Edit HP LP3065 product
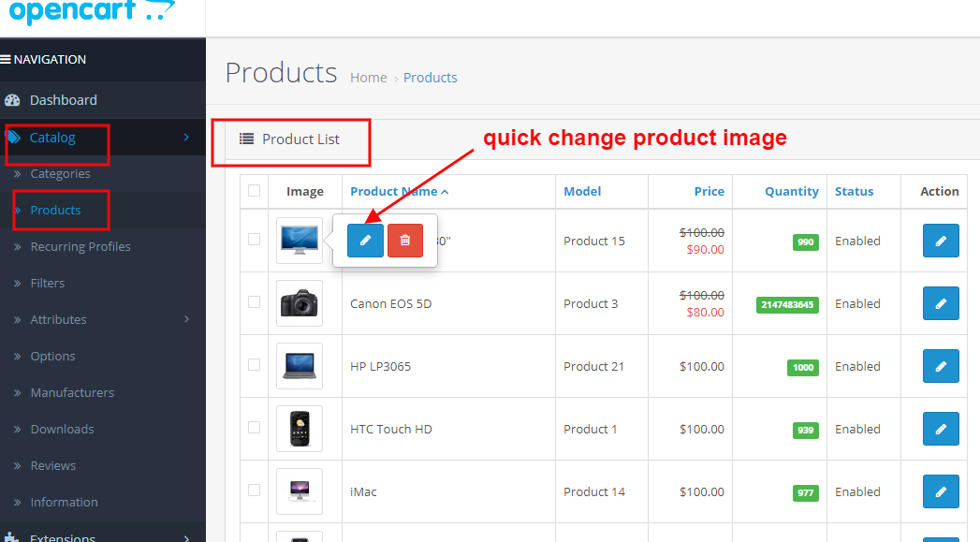The width and height of the screenshot is (980, 542). click(941, 366)
